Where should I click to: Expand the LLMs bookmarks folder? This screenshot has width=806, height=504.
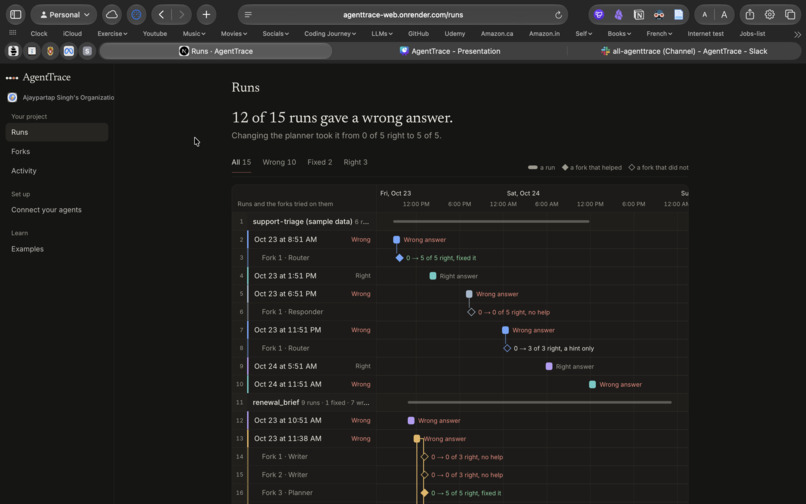point(382,33)
